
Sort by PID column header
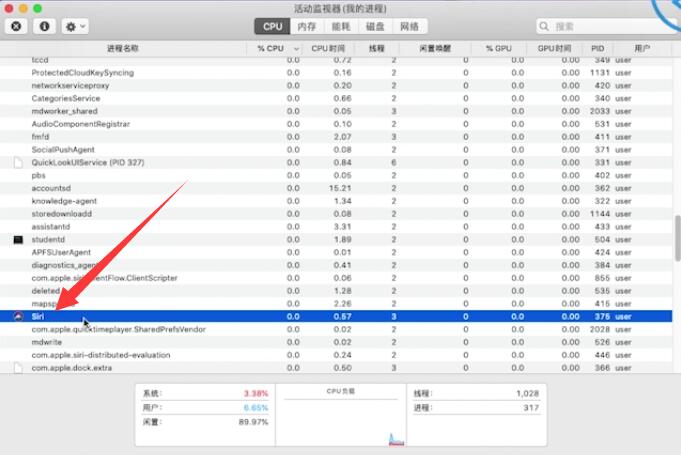(598, 48)
